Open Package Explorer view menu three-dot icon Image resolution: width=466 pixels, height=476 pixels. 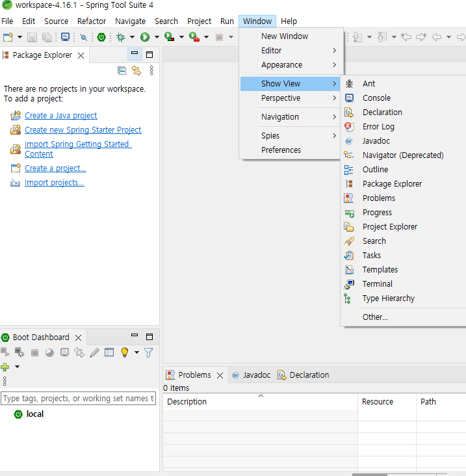tap(151, 70)
